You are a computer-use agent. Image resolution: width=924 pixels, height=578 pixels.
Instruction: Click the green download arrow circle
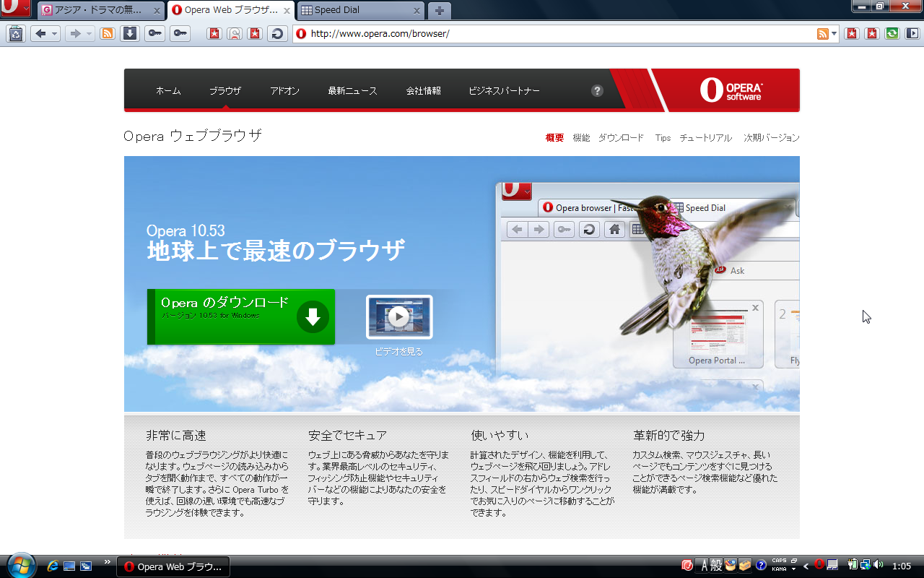pos(313,316)
